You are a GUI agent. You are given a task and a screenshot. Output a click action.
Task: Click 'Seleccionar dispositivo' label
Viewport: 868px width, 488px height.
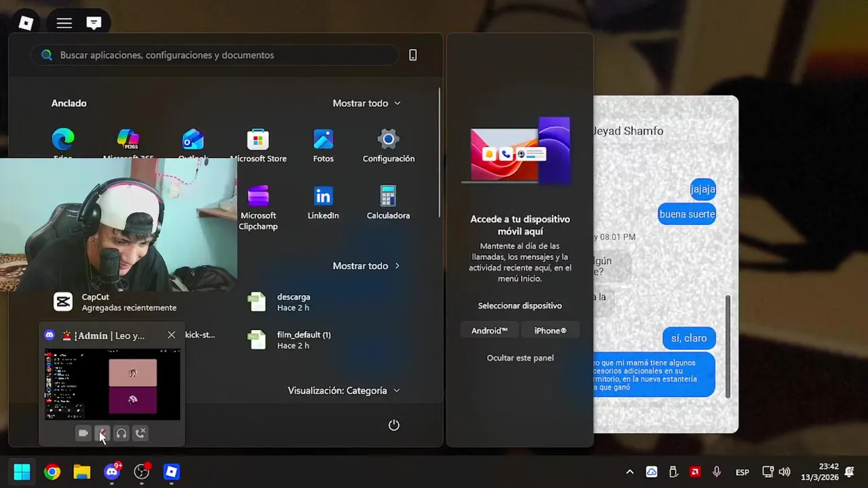pyautogui.click(x=520, y=306)
